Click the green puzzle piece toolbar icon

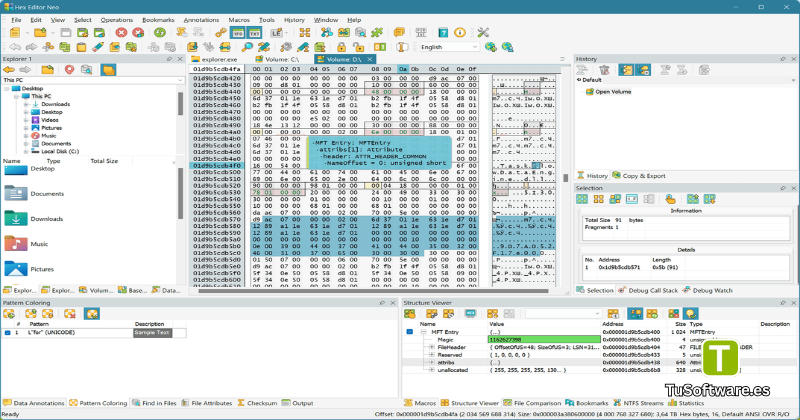click(377, 33)
